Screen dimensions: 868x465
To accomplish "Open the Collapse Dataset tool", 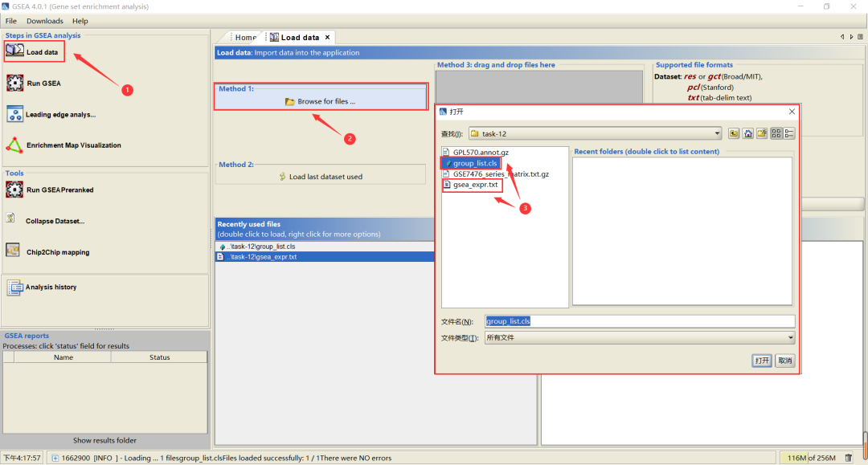I will coord(45,221).
